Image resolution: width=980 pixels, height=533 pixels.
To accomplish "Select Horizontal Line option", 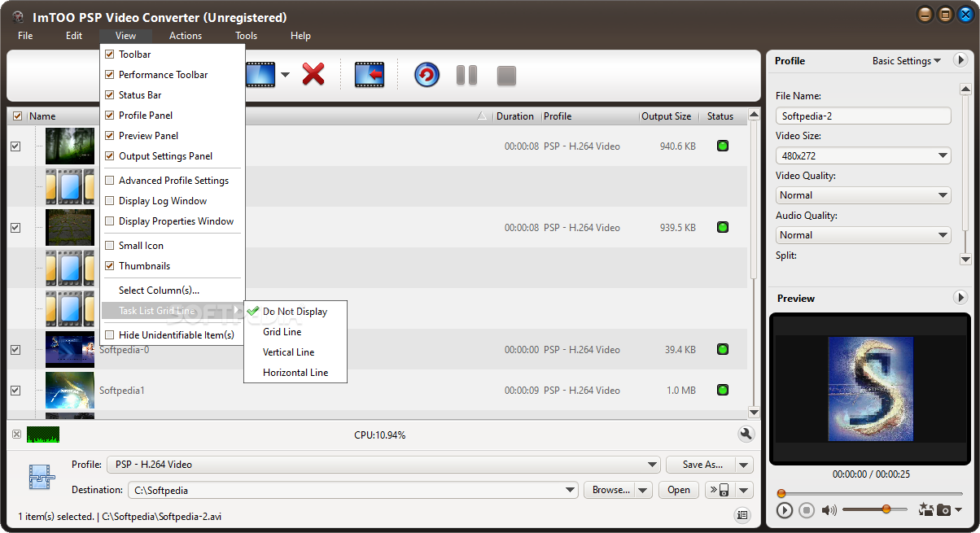I will point(295,373).
